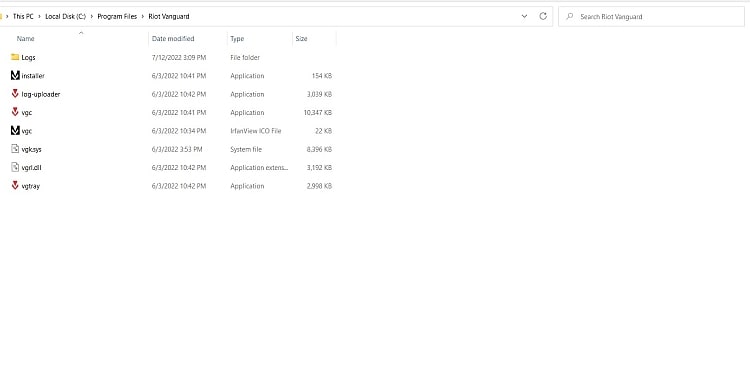Image resolution: width=750 pixels, height=375 pixels.
Task: Sort by Size column header
Action: 301,39
